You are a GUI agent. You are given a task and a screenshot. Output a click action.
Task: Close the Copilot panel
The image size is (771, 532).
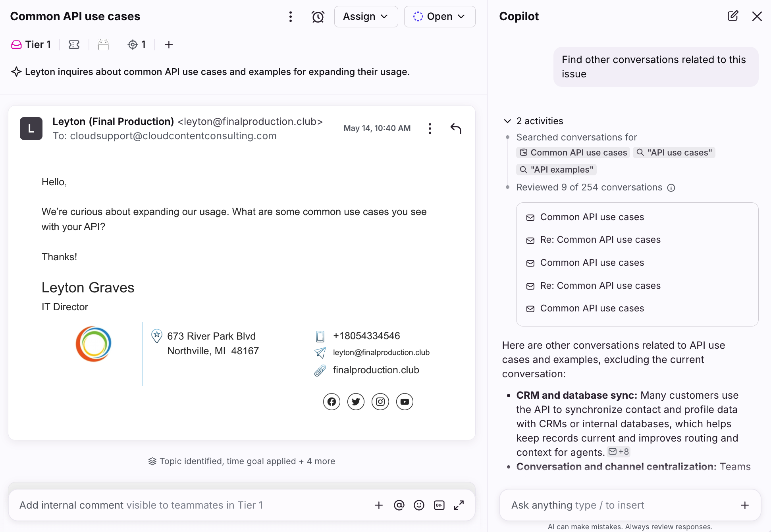click(x=757, y=16)
